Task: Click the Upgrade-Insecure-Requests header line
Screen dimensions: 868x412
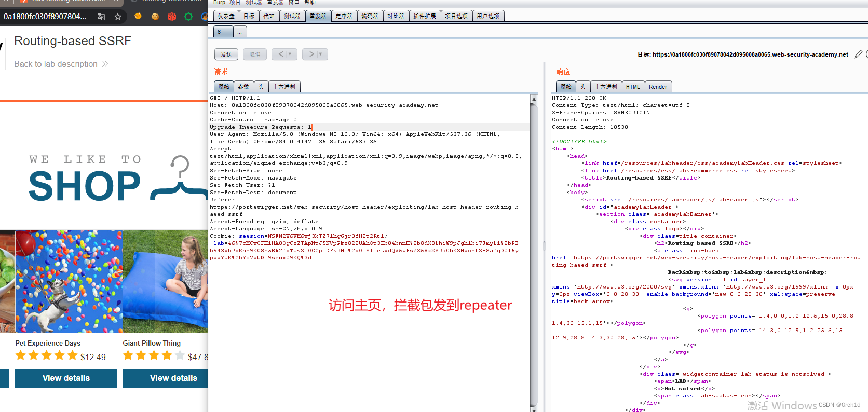Action: click(x=261, y=127)
